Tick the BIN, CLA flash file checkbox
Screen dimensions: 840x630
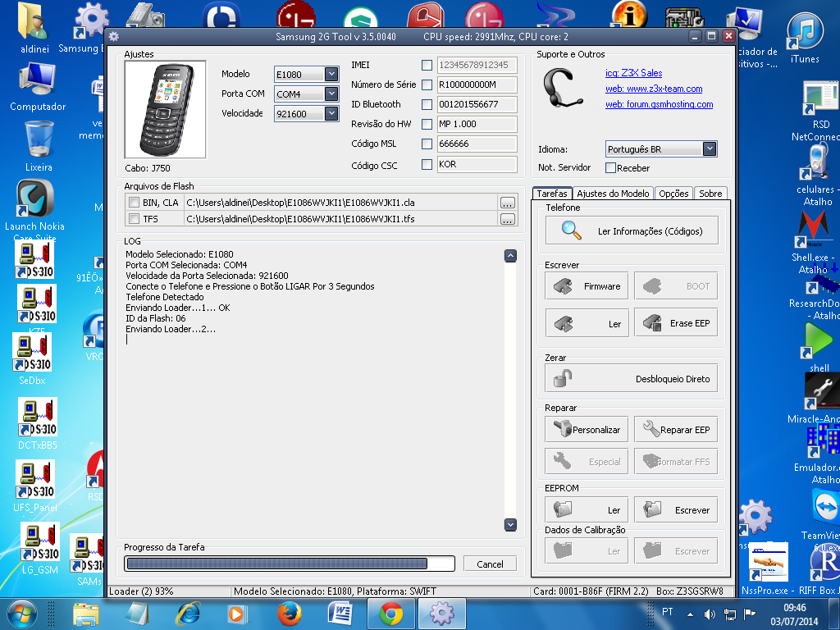pos(134,203)
